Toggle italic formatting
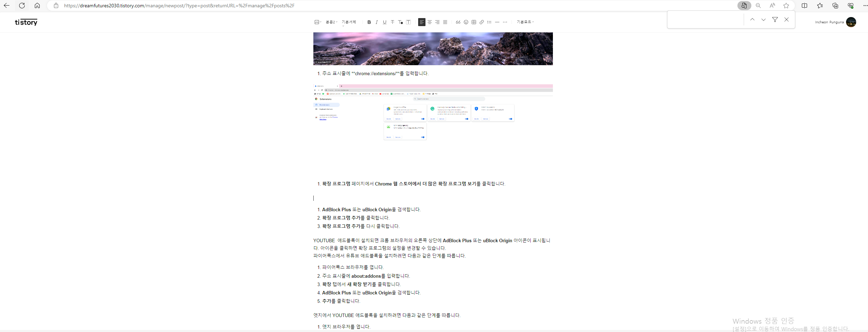868x332 pixels. click(377, 22)
